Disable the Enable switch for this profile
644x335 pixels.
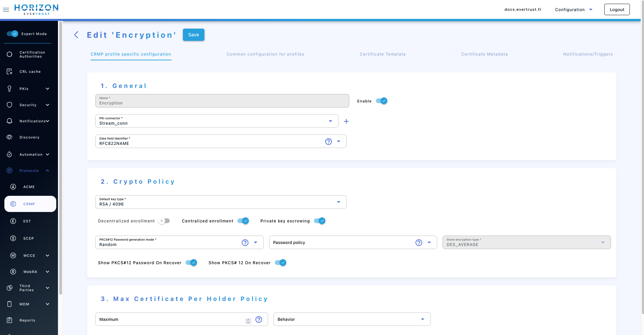pyautogui.click(x=382, y=101)
